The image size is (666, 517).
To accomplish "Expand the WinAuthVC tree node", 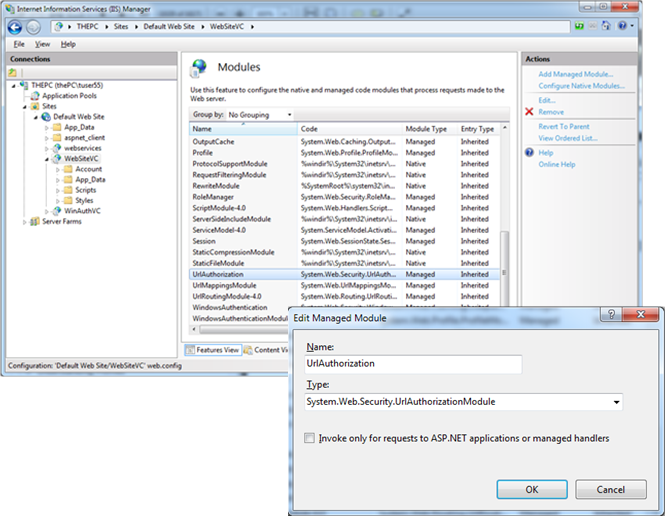I will (47, 211).
